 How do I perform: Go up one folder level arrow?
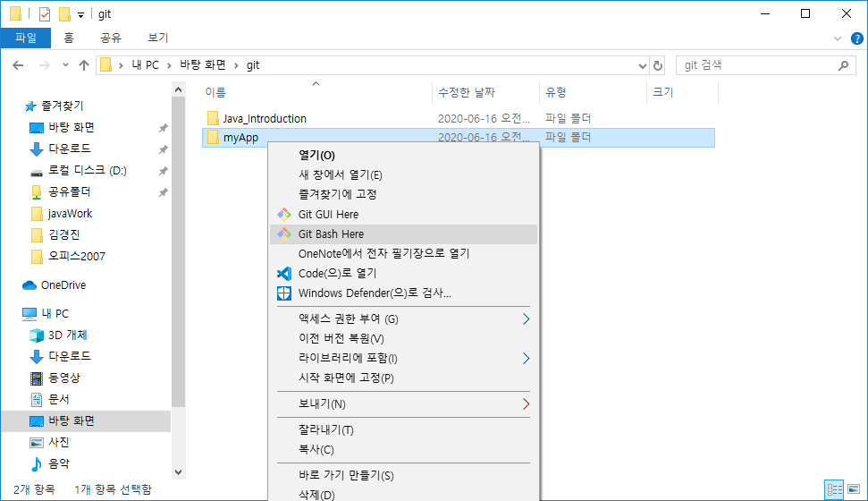click(84, 65)
